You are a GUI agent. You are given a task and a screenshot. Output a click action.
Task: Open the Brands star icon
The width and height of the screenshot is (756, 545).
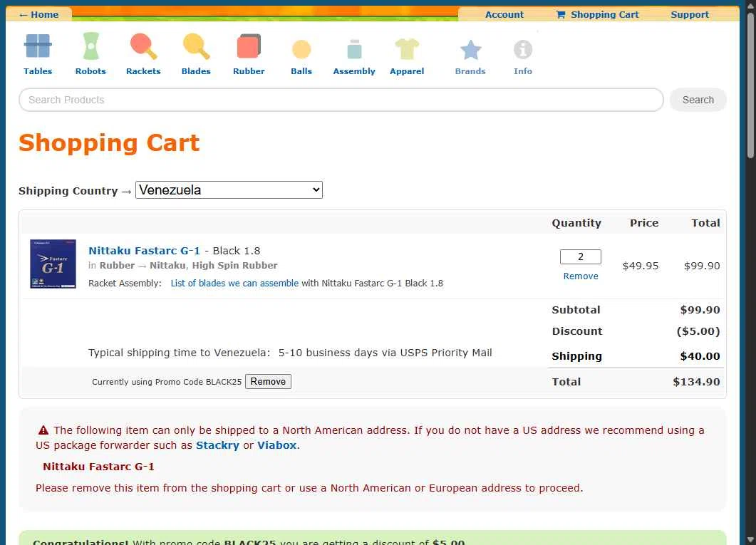click(x=470, y=50)
